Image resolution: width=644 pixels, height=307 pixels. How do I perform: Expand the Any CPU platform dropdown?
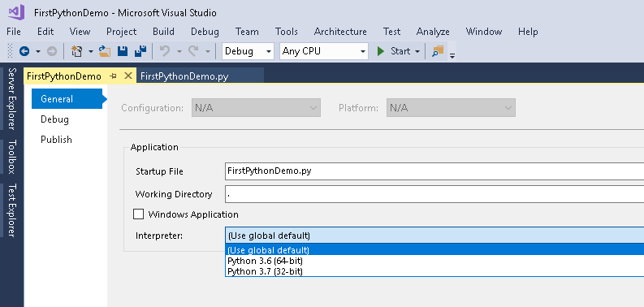click(324, 51)
